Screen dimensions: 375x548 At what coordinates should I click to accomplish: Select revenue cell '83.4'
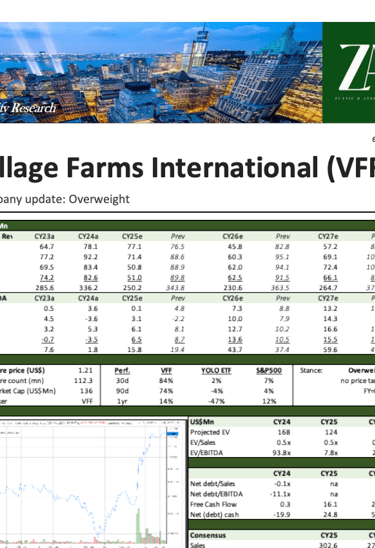(91, 267)
